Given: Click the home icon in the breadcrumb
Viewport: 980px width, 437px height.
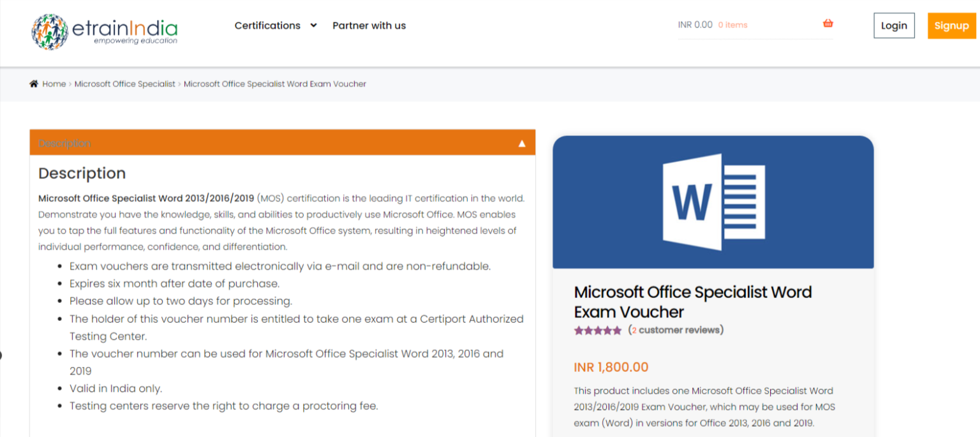Looking at the screenshot, I should point(33,83).
